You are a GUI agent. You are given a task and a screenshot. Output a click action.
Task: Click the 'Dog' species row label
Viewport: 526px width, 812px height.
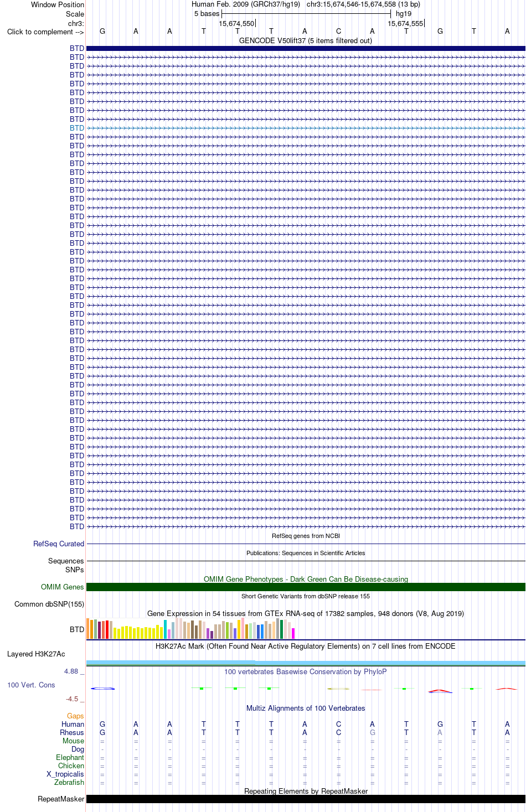[x=78, y=749]
